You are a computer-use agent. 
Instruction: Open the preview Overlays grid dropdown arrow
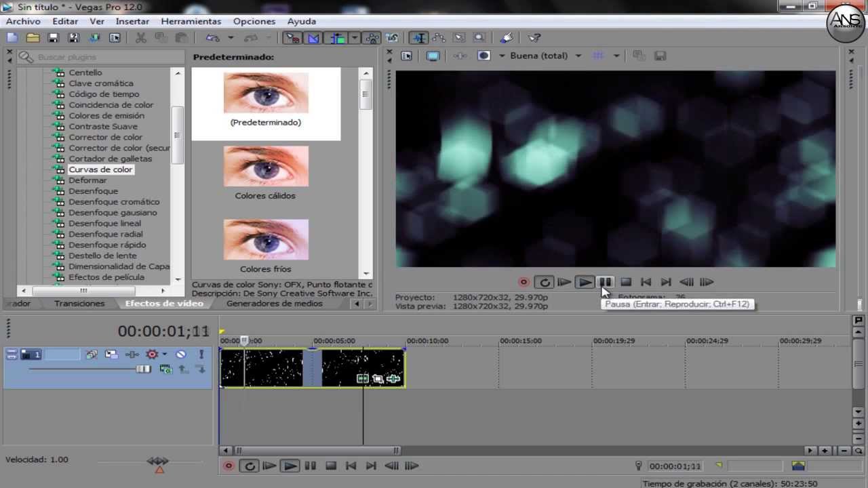point(616,56)
